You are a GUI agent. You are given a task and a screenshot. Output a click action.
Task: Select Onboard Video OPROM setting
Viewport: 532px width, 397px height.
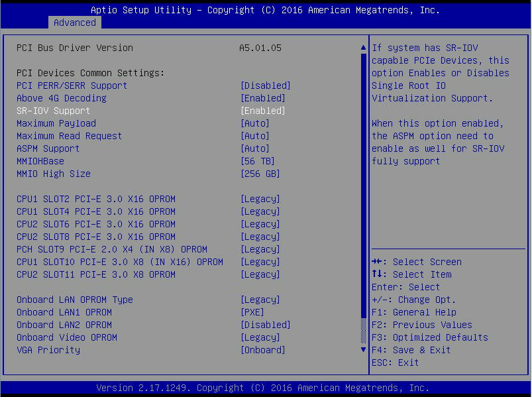(67, 337)
